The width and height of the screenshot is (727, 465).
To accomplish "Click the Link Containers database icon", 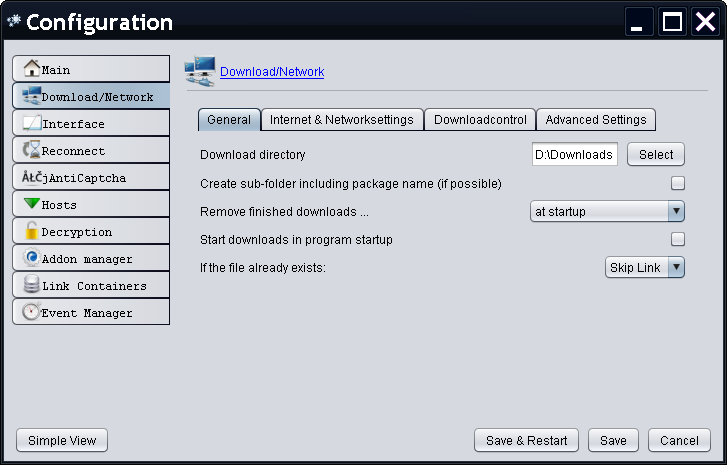I will click(x=31, y=285).
